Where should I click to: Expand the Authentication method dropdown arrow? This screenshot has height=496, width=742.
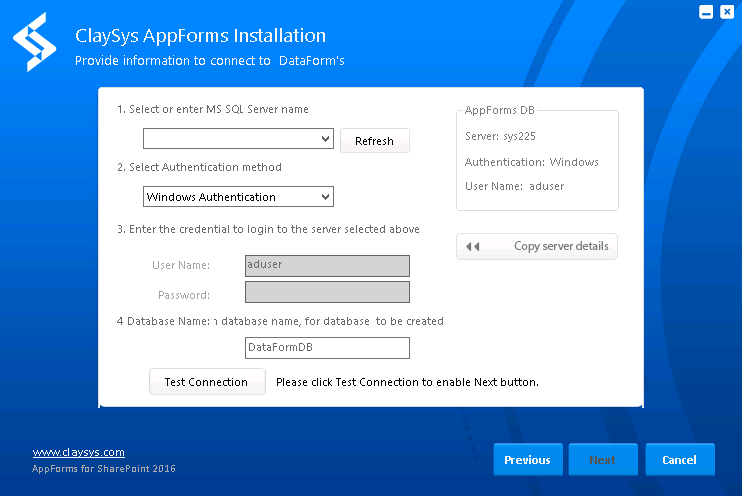point(325,197)
